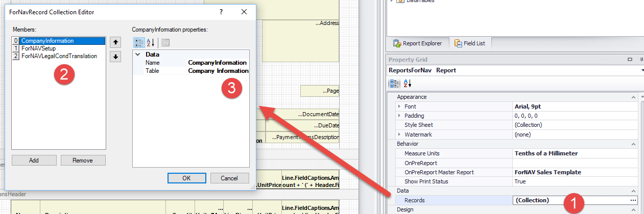Click Categorized icon in Property Grid
This screenshot has width=644, height=214.
click(394, 84)
